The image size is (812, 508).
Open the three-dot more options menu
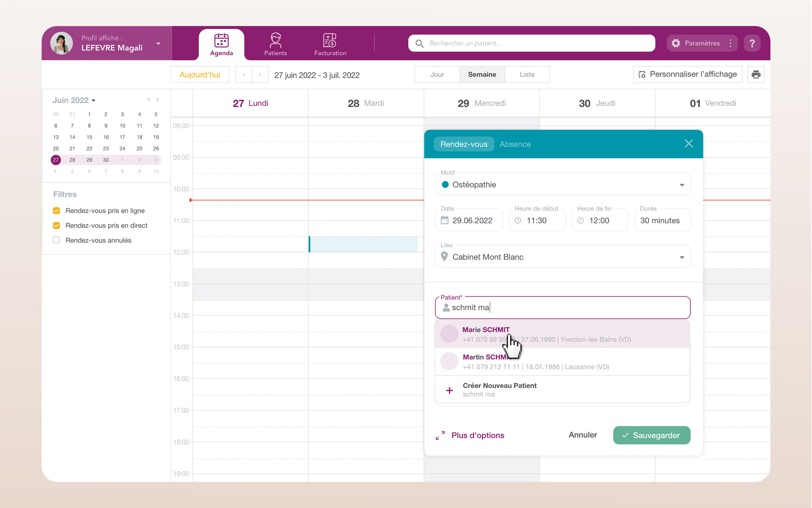(x=730, y=43)
